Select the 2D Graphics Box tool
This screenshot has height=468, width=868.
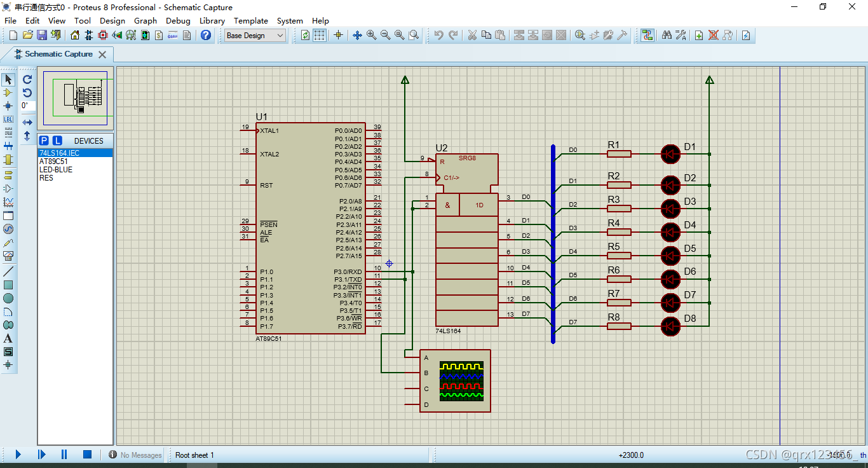[x=8, y=285]
